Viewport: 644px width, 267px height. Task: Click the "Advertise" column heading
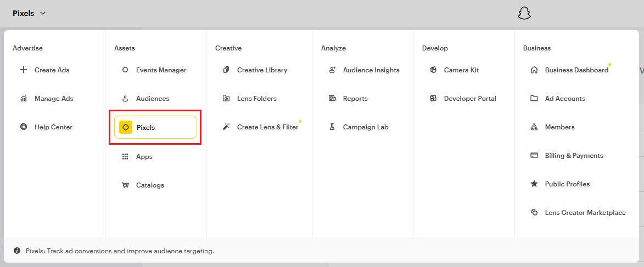point(27,48)
